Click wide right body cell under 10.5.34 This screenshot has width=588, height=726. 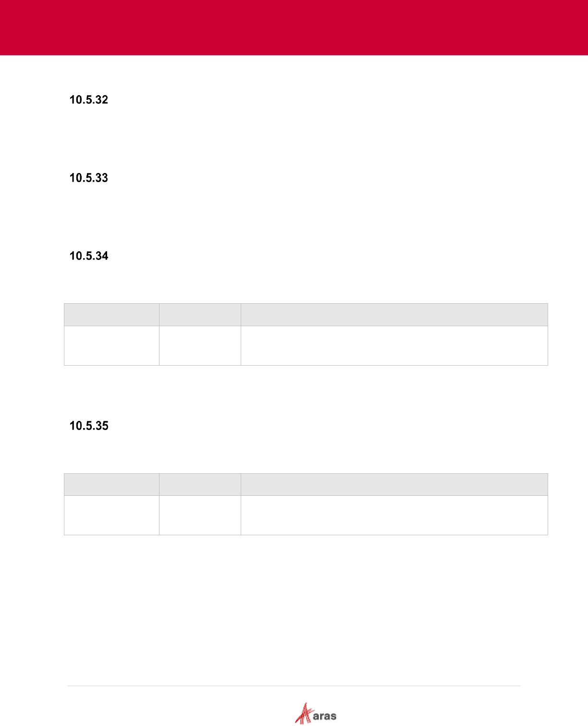point(394,346)
